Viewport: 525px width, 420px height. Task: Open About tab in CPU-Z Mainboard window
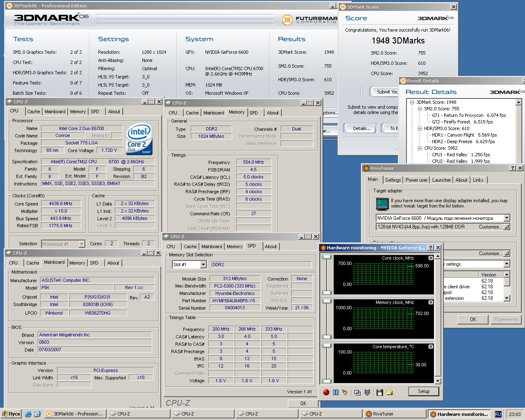[113, 263]
